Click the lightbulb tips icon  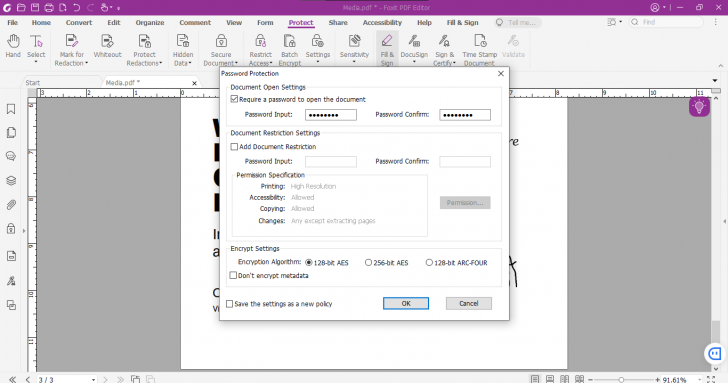tap(699, 107)
